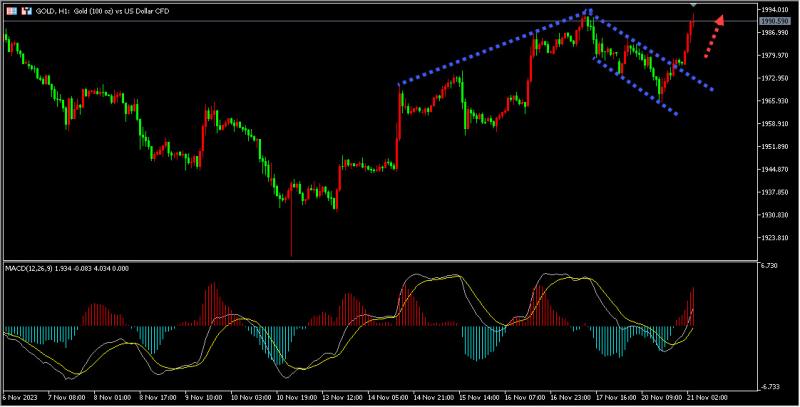Click the '6 Nov 2023' time label
This screenshot has height=407, width=800.
point(19,397)
